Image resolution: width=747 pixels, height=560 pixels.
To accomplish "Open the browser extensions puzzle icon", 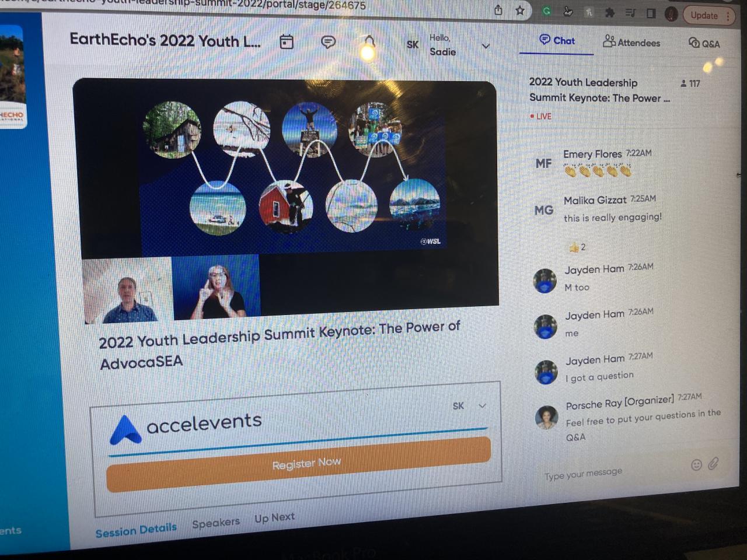I will [x=609, y=13].
